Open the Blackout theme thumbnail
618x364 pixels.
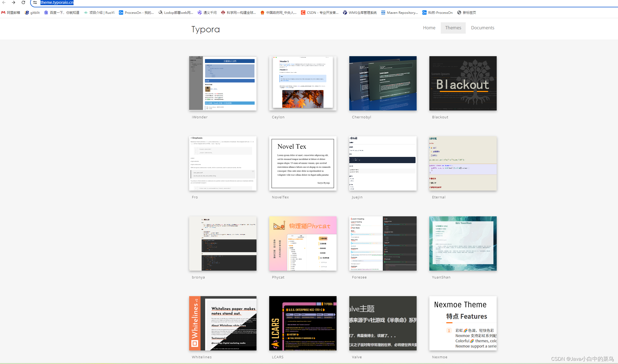click(x=463, y=83)
